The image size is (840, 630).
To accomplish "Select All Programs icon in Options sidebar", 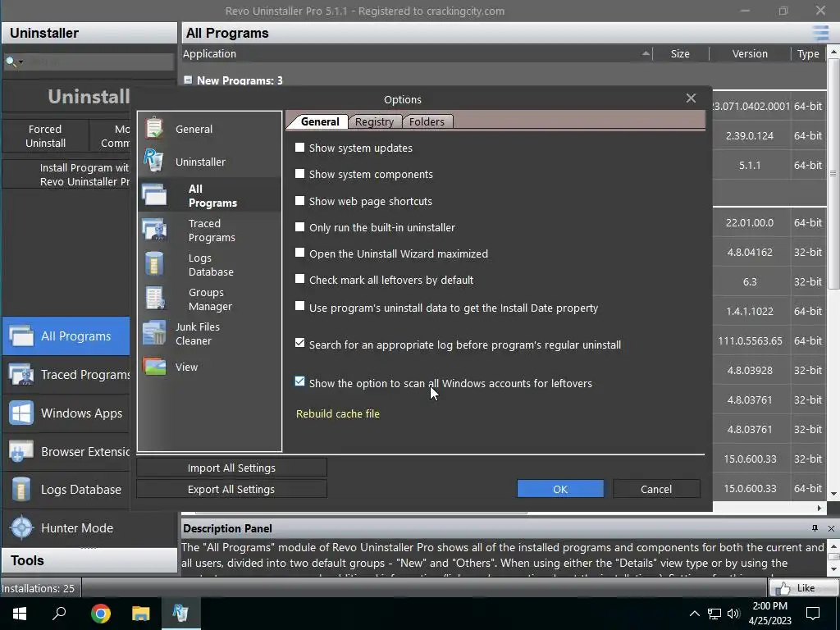I will tap(154, 195).
